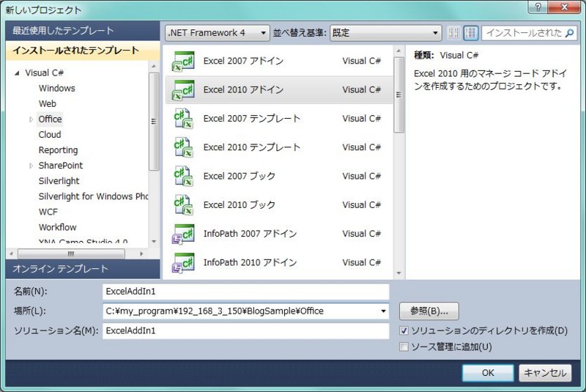Select Reporting in template tree
This screenshot has height=392, width=586.
59,150
